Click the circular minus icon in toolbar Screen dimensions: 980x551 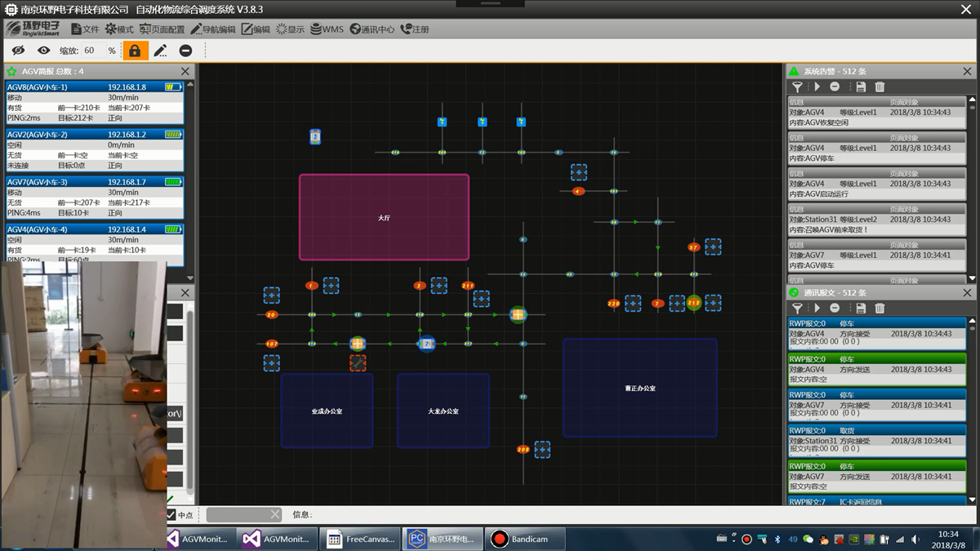[x=185, y=51]
